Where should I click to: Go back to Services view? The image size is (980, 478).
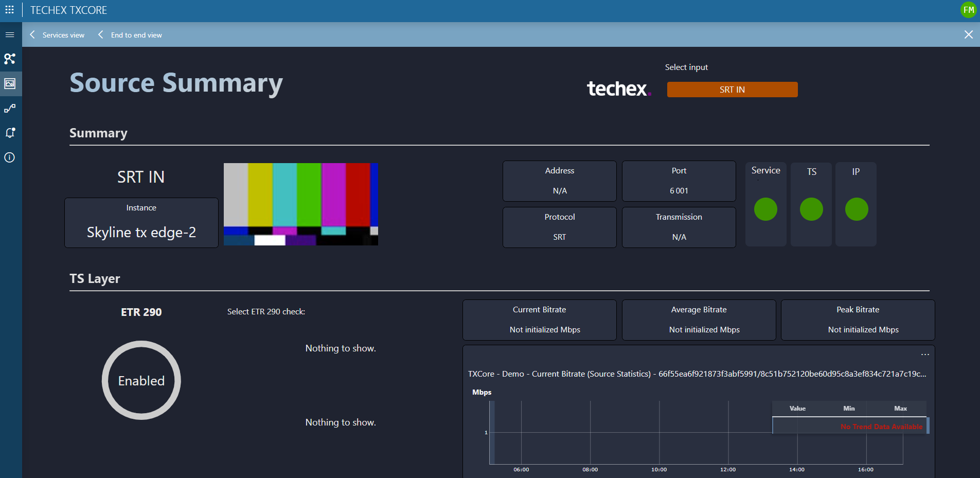(63, 35)
